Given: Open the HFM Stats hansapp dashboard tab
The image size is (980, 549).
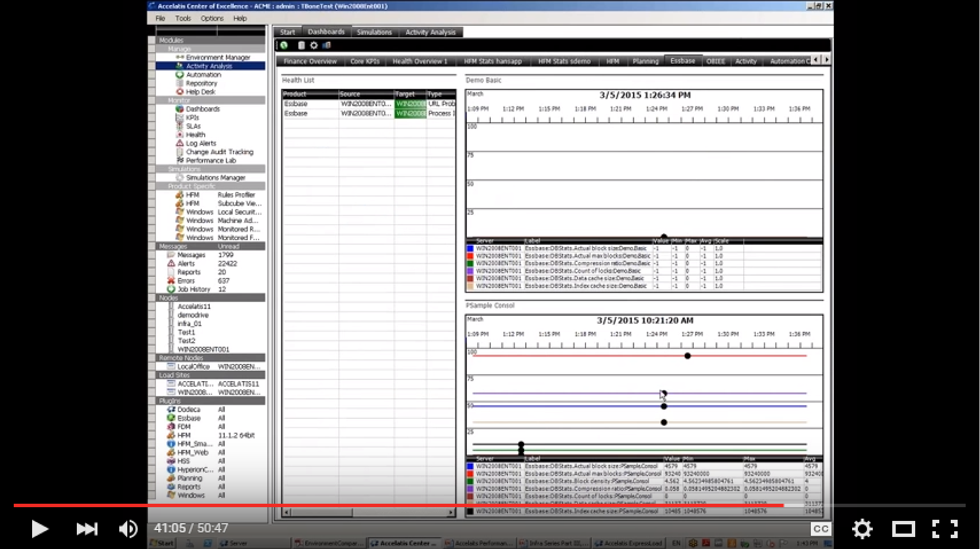Looking at the screenshot, I should [x=493, y=61].
